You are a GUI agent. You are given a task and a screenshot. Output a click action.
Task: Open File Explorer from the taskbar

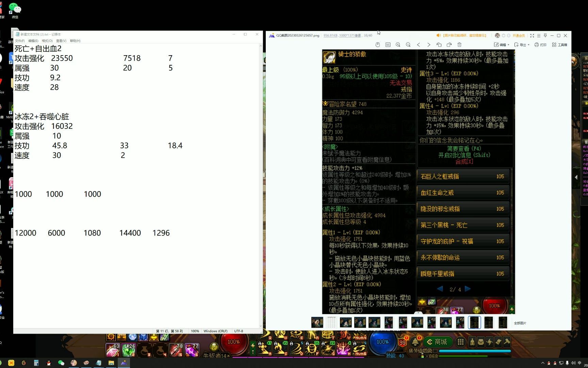tap(111, 363)
